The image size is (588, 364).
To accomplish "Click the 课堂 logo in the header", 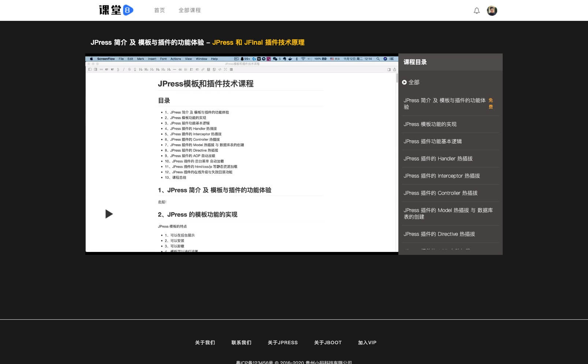I will (116, 10).
